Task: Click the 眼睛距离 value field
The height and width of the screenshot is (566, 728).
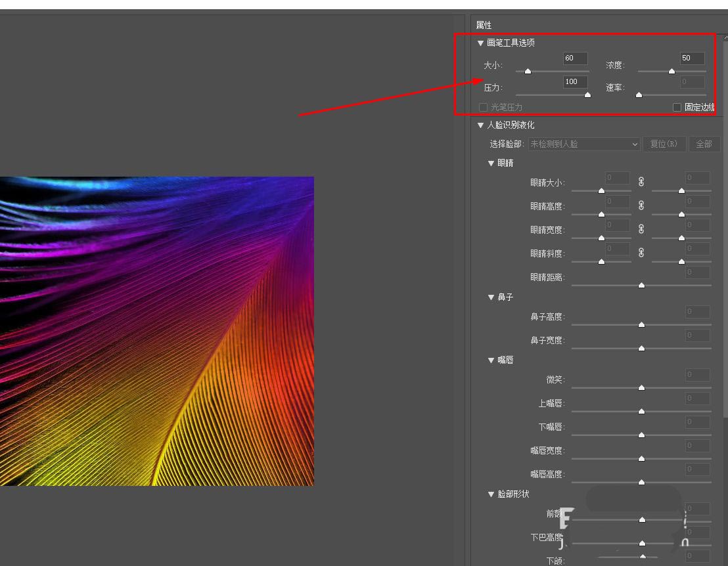Action: pos(697,272)
